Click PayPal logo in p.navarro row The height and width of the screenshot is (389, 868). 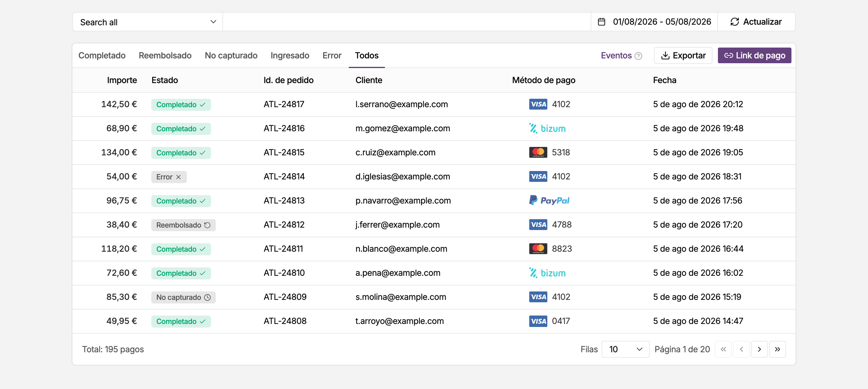pyautogui.click(x=549, y=201)
